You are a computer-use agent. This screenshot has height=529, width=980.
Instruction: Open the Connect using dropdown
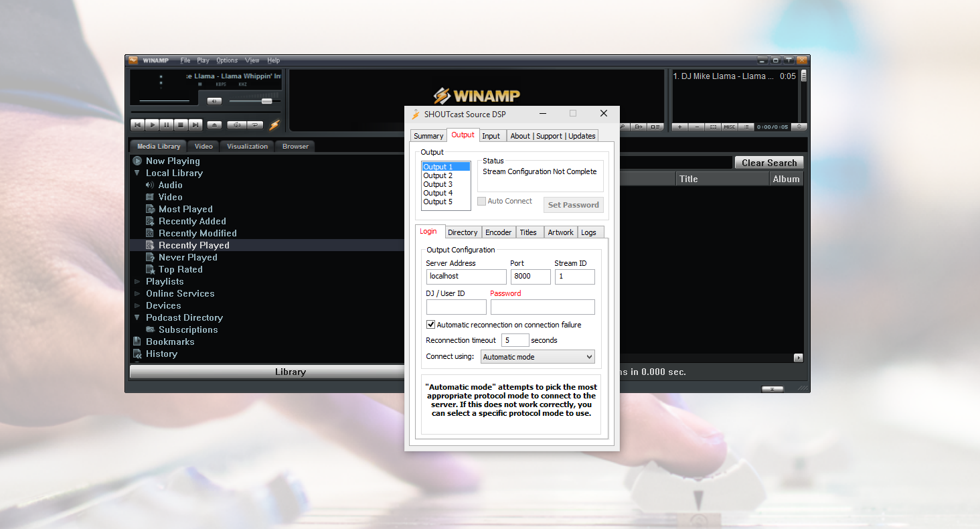coord(538,357)
